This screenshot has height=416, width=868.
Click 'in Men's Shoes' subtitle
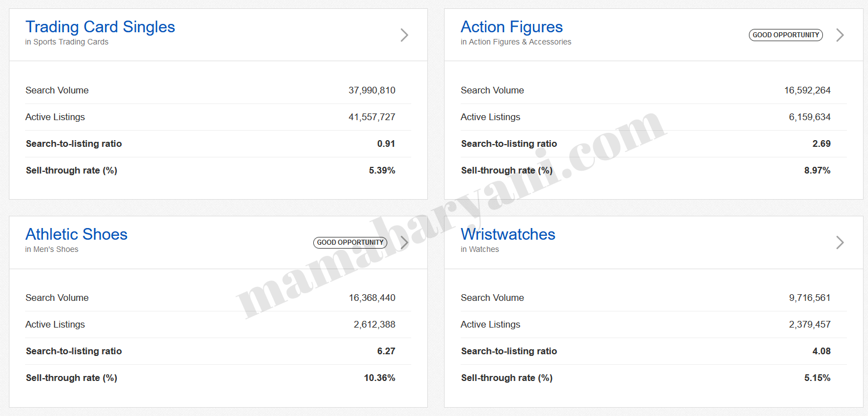click(x=52, y=250)
